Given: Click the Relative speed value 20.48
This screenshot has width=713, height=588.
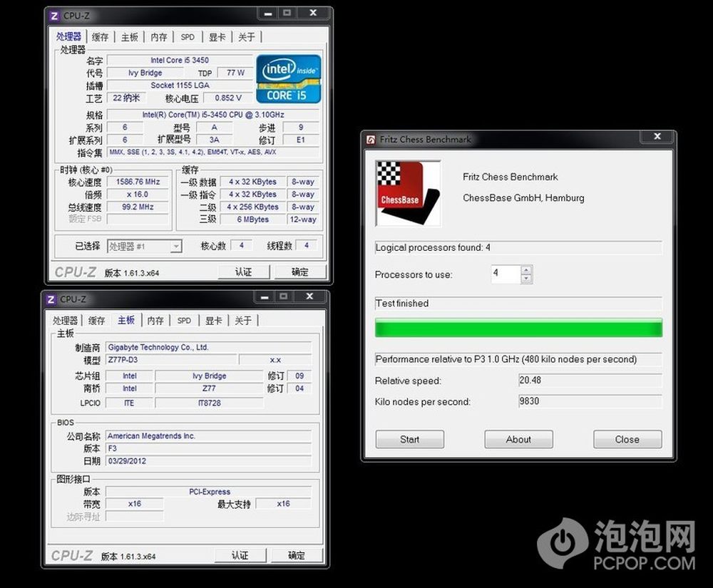Looking at the screenshot, I should (x=590, y=381).
